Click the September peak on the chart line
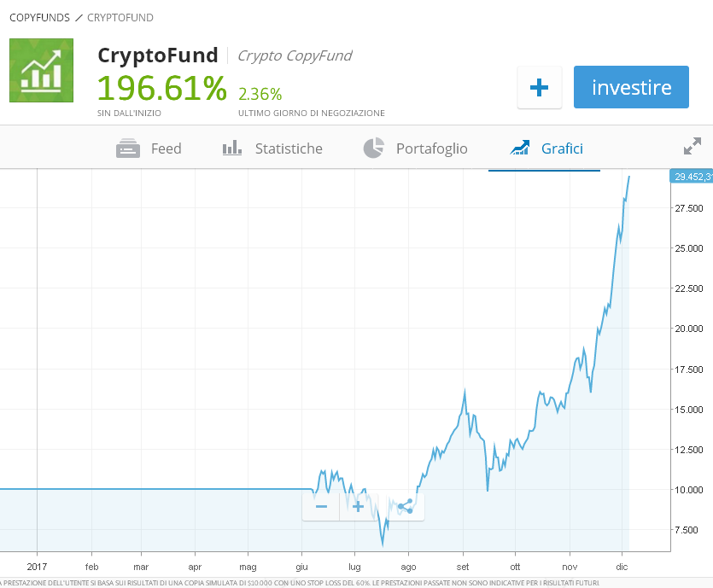Viewport: 713px width, 588px height. pyautogui.click(x=465, y=391)
